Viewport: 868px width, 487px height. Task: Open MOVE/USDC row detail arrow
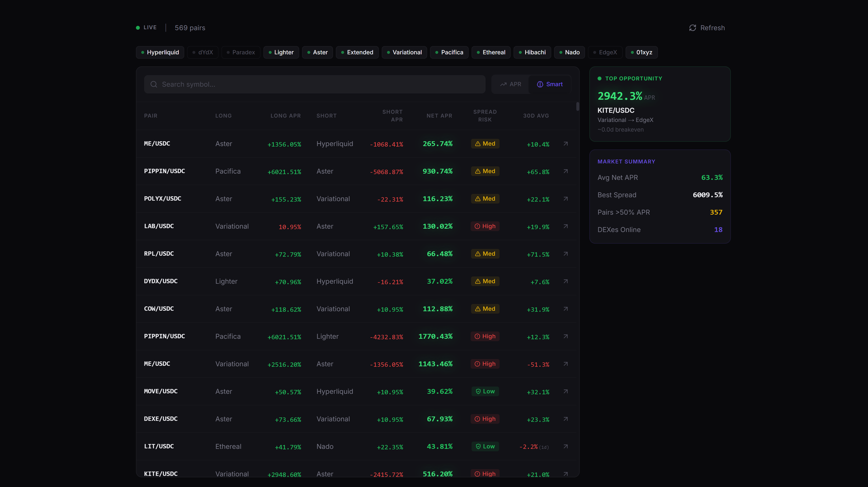566,392
